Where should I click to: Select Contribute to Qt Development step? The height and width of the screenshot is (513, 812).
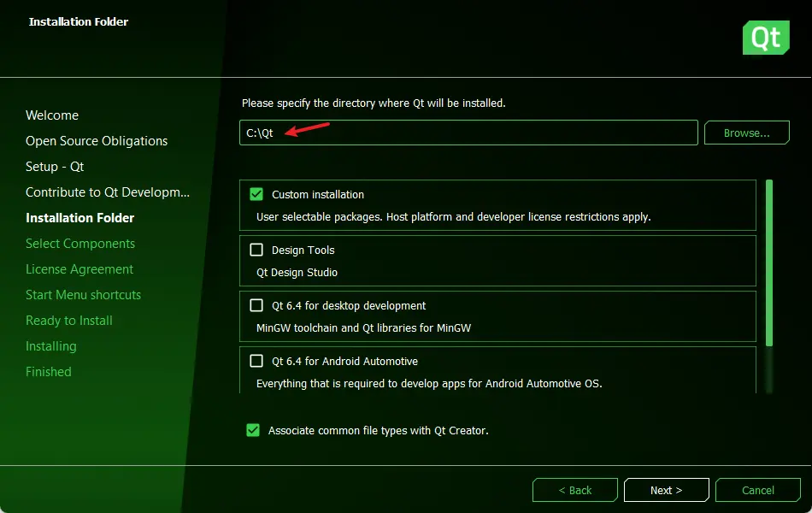pos(108,192)
